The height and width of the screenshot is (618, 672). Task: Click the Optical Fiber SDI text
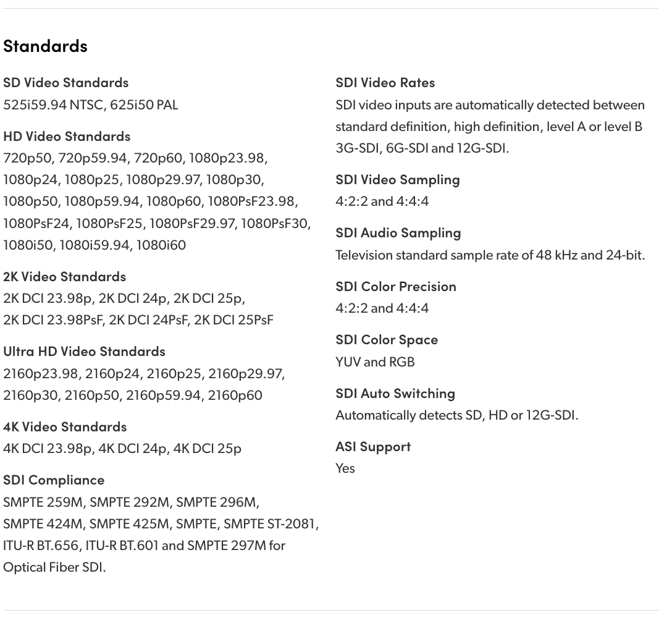tap(54, 567)
